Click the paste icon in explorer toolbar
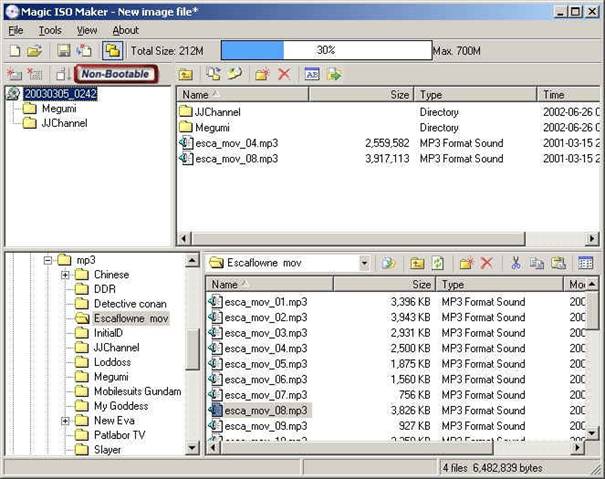Image resolution: width=605 pixels, height=479 pixels. click(558, 264)
